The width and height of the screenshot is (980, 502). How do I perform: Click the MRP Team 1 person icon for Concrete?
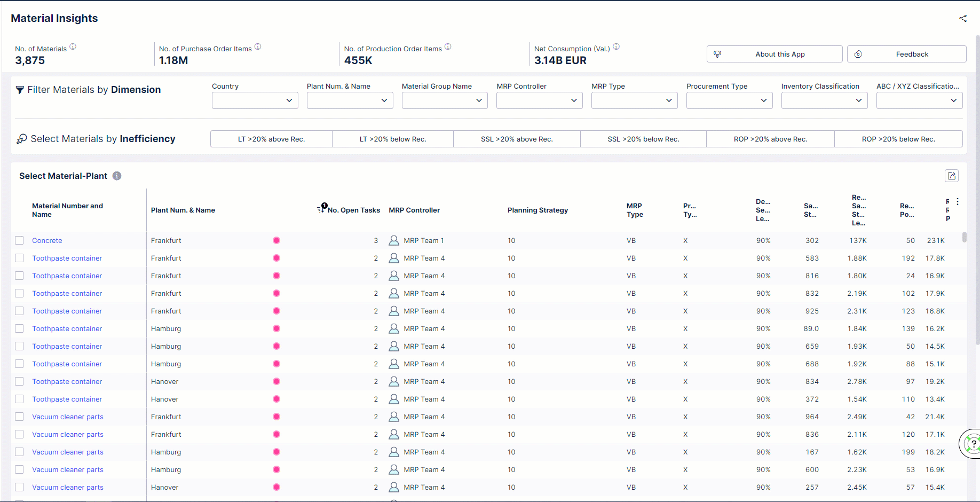click(394, 240)
